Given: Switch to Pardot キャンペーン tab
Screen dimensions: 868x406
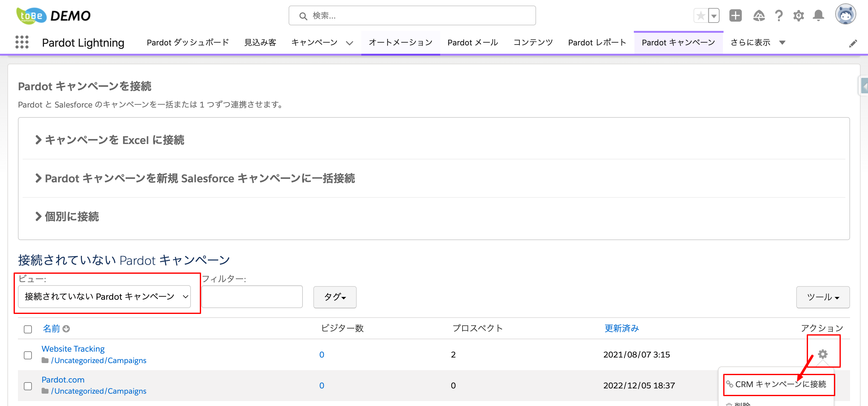Looking at the screenshot, I should click(678, 42).
